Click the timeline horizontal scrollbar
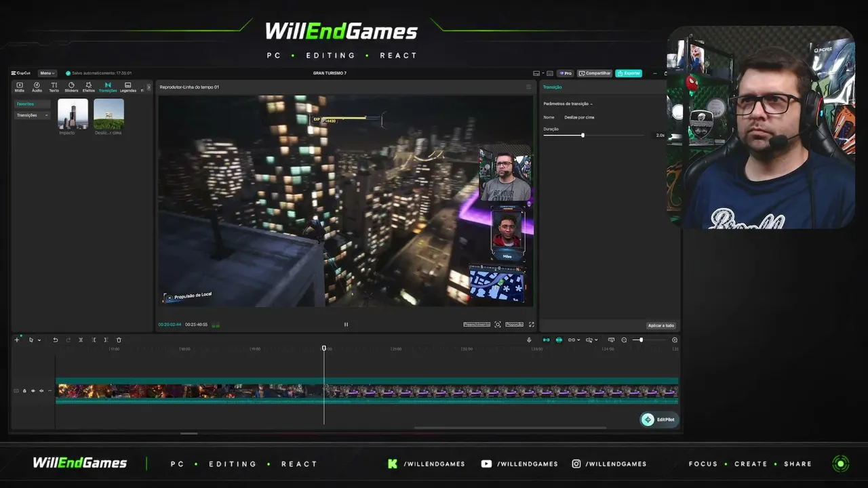Image resolution: width=868 pixels, height=488 pixels. (x=510, y=428)
